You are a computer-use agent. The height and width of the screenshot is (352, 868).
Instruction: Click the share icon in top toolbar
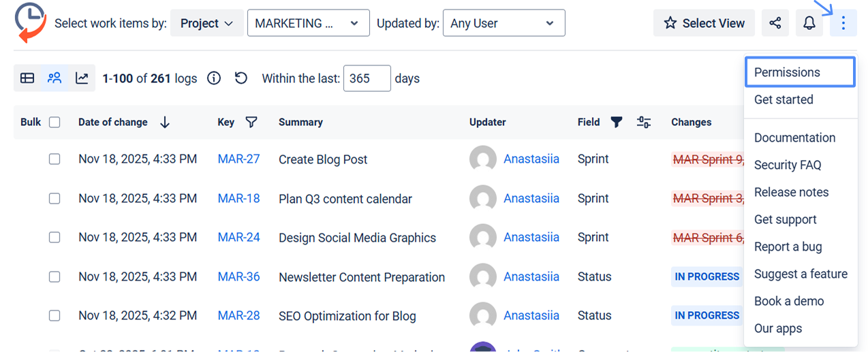(x=775, y=23)
